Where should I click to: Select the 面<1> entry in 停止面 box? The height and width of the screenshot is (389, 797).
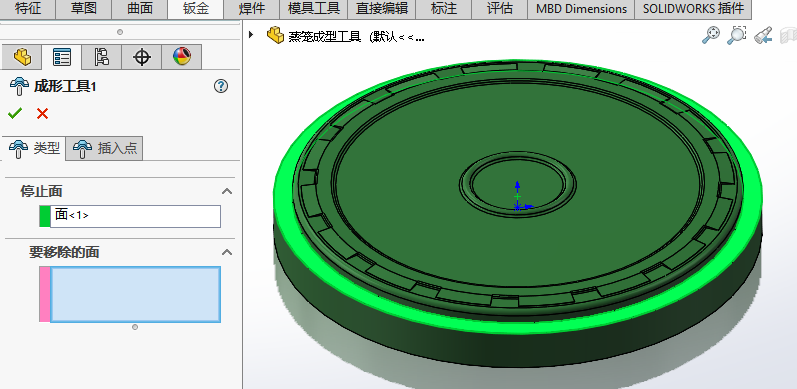point(72,215)
